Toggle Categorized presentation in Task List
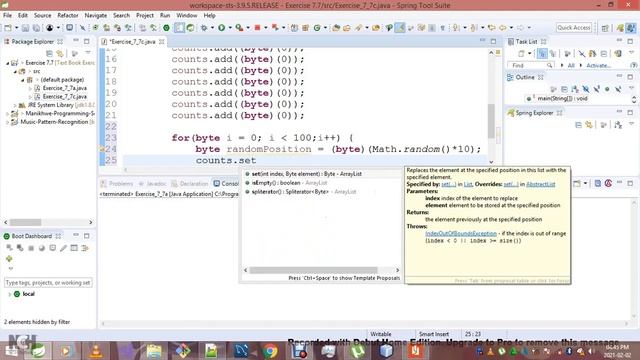 [x=542, y=53]
